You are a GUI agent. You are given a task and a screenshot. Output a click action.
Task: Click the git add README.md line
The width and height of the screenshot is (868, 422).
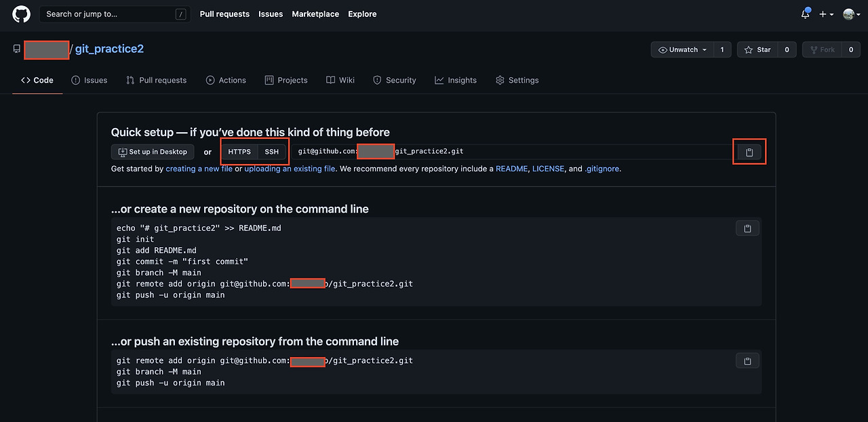click(156, 251)
